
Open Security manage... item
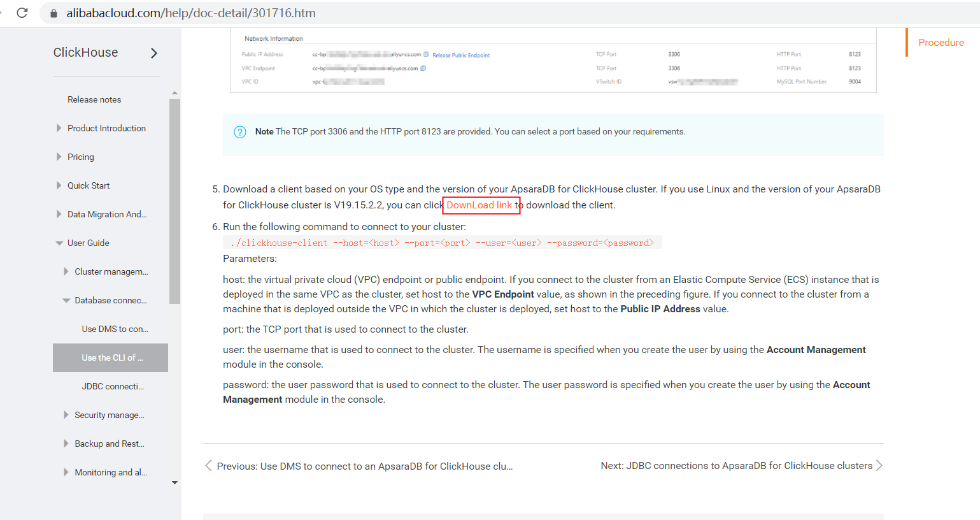click(110, 415)
